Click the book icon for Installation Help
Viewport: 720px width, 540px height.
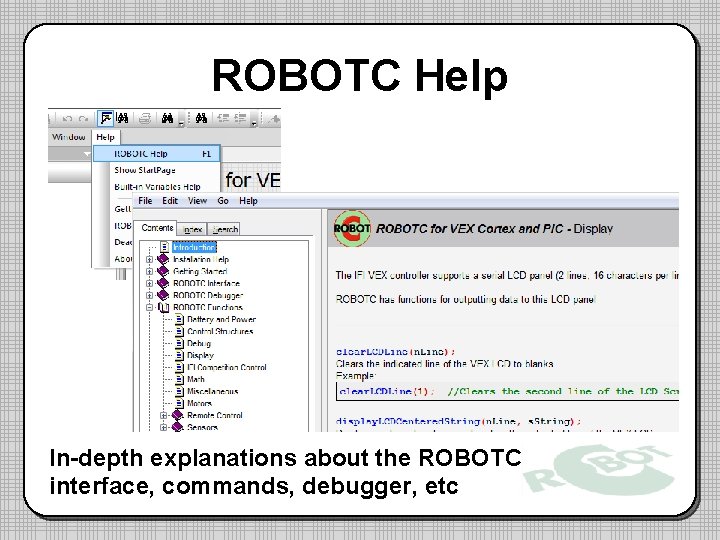pos(163,259)
